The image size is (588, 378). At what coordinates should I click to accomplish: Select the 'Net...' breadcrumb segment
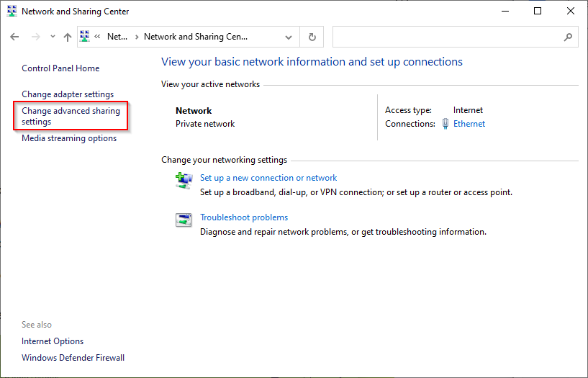[x=117, y=37]
